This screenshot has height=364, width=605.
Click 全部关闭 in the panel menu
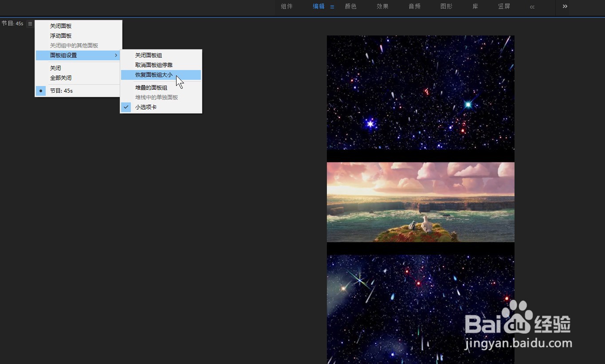[79, 78]
